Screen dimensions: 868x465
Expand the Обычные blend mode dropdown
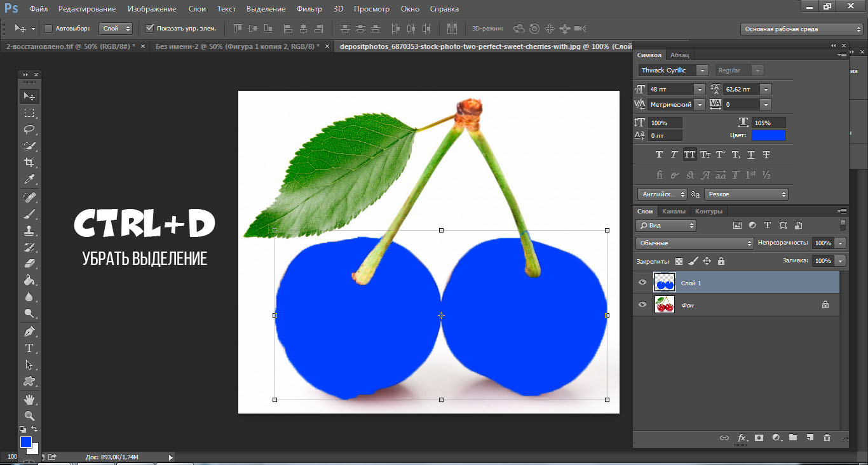click(694, 243)
